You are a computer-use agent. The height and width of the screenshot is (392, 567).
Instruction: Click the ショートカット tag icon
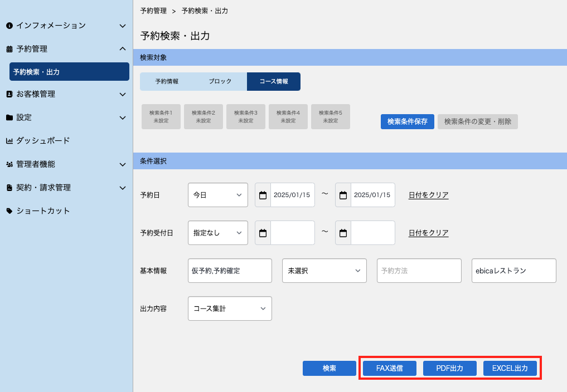point(9,211)
